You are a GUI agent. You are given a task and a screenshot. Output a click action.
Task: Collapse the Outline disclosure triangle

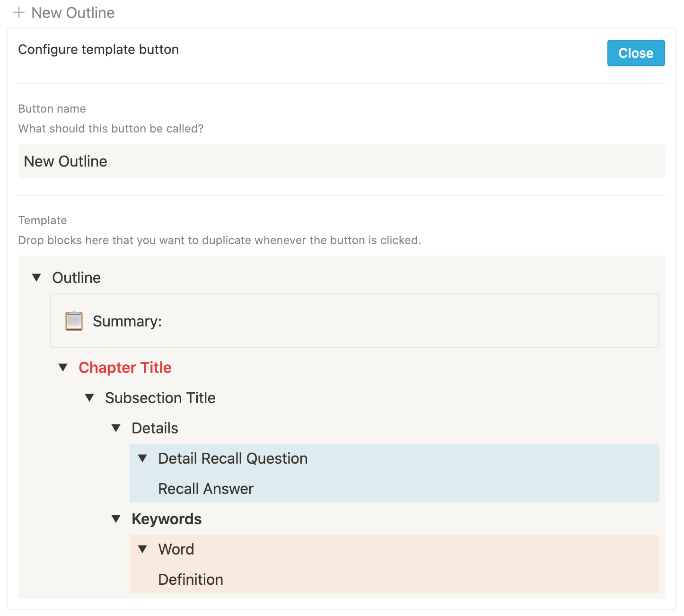click(36, 278)
